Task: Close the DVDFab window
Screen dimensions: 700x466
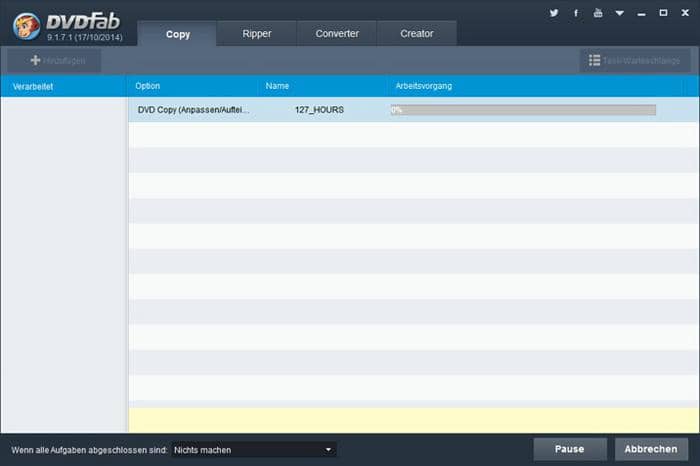Action: [x=685, y=13]
